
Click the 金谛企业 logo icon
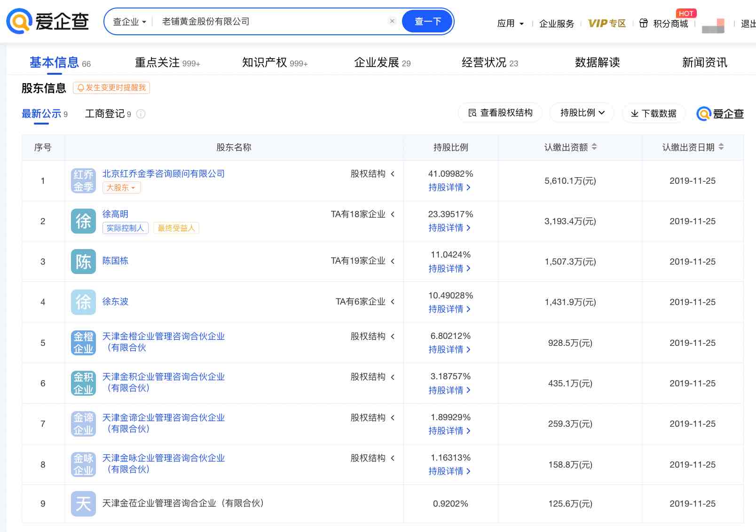click(x=83, y=423)
